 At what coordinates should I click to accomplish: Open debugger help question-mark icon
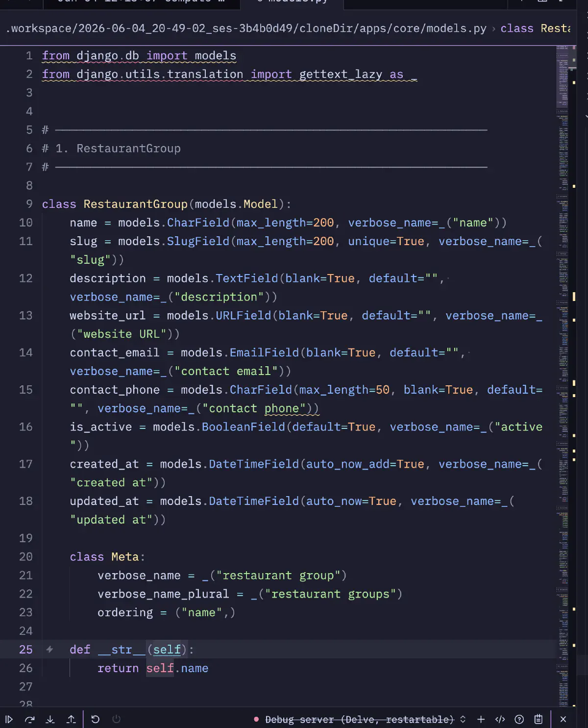click(x=519, y=719)
